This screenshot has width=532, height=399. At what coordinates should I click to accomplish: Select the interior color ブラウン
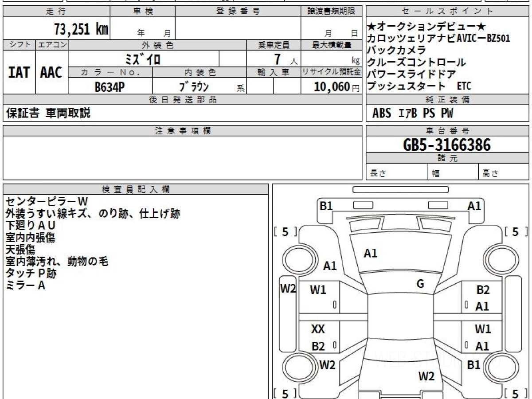pos(194,87)
